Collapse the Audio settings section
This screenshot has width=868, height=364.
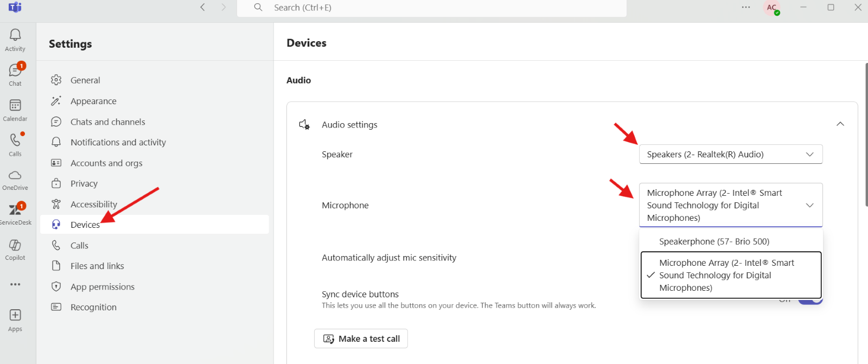(x=840, y=124)
